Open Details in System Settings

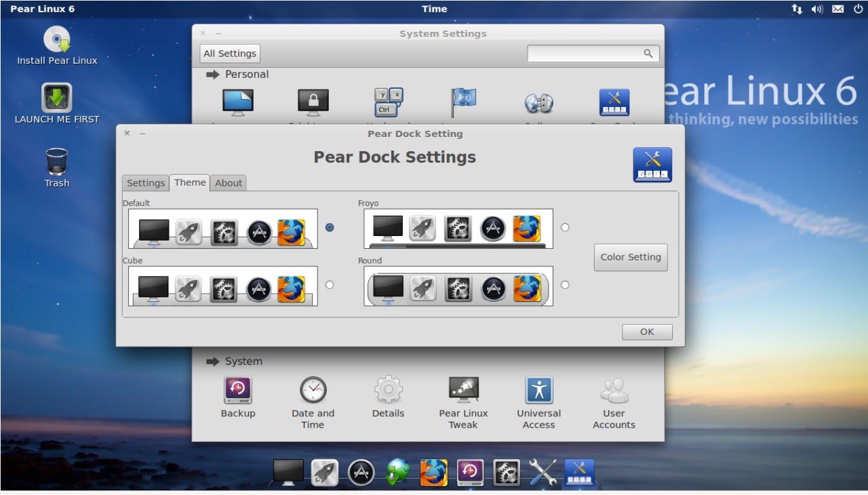pos(388,398)
